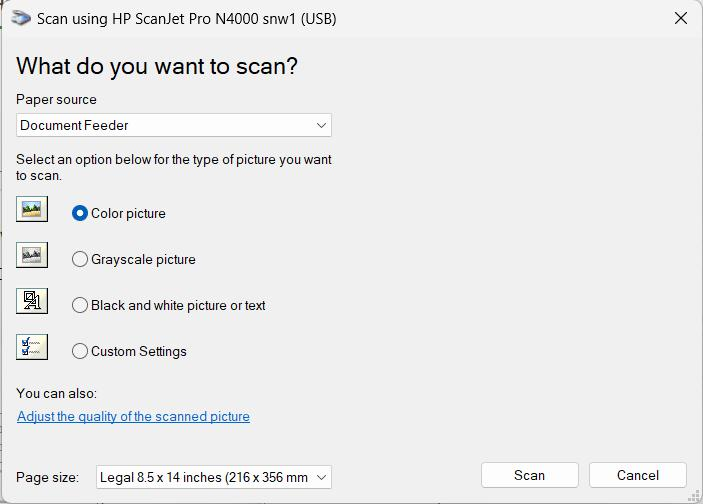Close the scan dialog window
The height and width of the screenshot is (504, 703).
tap(680, 18)
